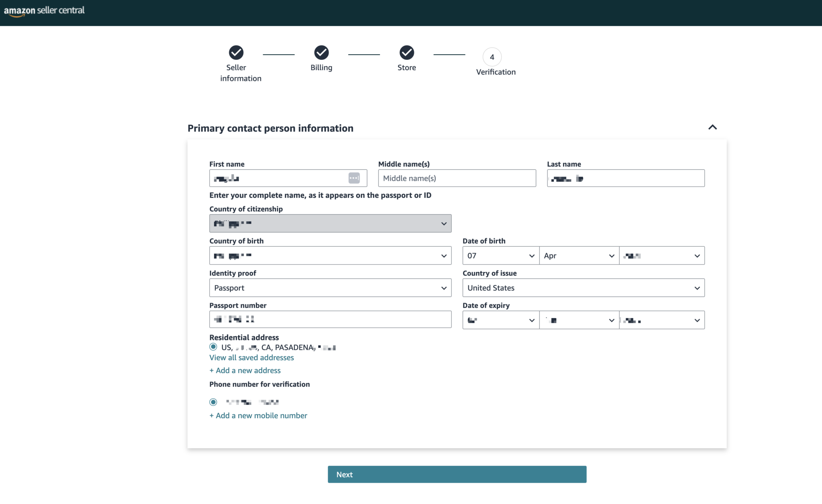Image resolution: width=822 pixels, height=504 pixels.
Task: Click View all saved addresses link
Action: [x=251, y=358]
